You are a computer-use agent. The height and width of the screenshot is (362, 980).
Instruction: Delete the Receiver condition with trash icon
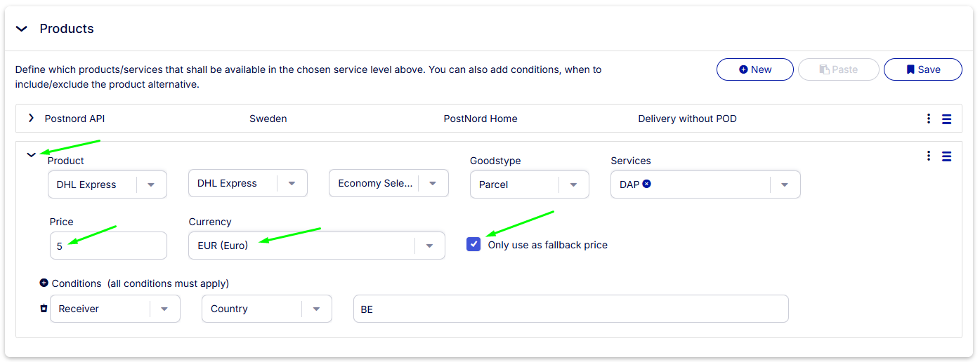(44, 308)
